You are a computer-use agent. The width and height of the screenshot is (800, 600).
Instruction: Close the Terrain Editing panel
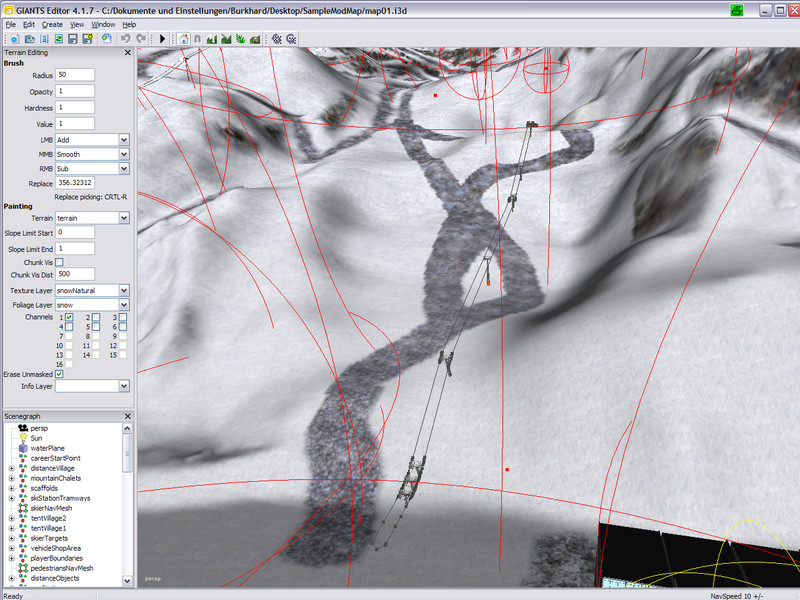128,53
